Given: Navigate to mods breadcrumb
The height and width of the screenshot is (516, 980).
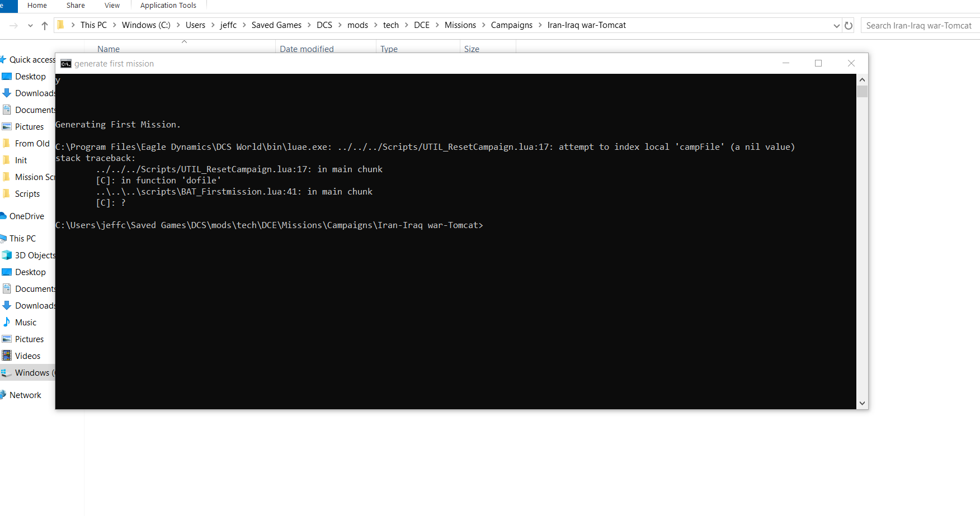Looking at the screenshot, I should coord(357,25).
